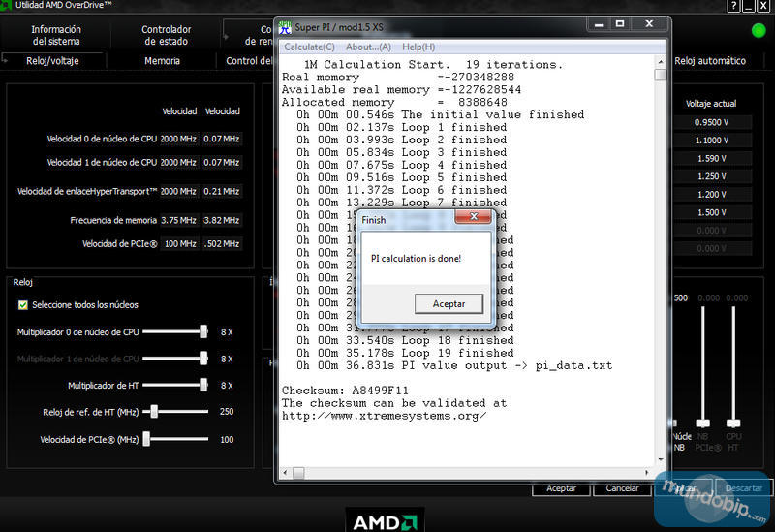Close the Finish dialog with the red X
Screen dimensions: 775x532
pyautogui.click(x=473, y=216)
